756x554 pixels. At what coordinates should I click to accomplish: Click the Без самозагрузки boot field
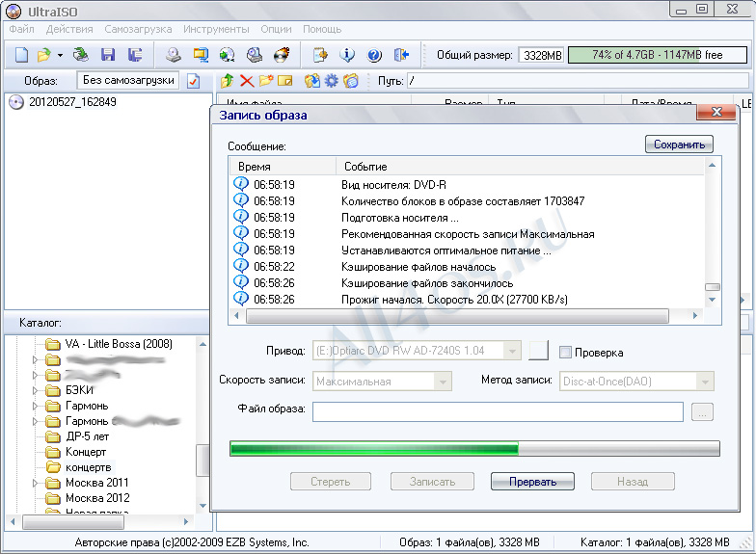point(127,80)
